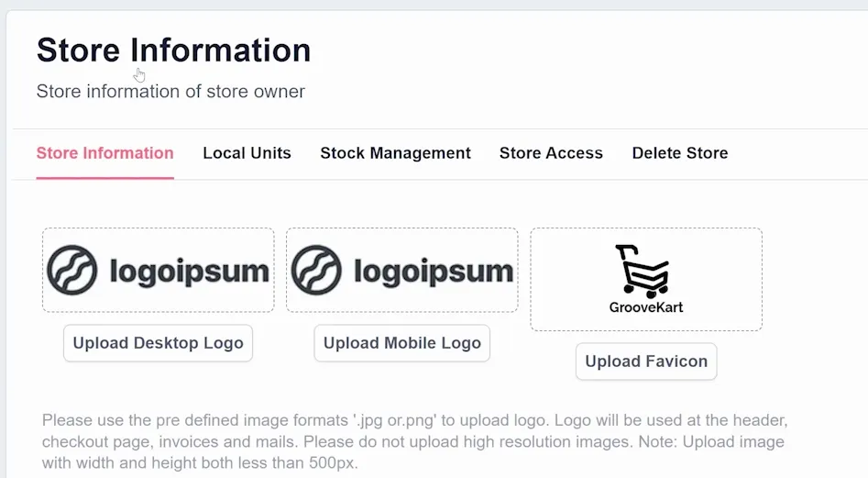Screen dimensions: 868x478
Task: Select the logoipsum wordmark in desktop logo
Action: [x=189, y=272]
